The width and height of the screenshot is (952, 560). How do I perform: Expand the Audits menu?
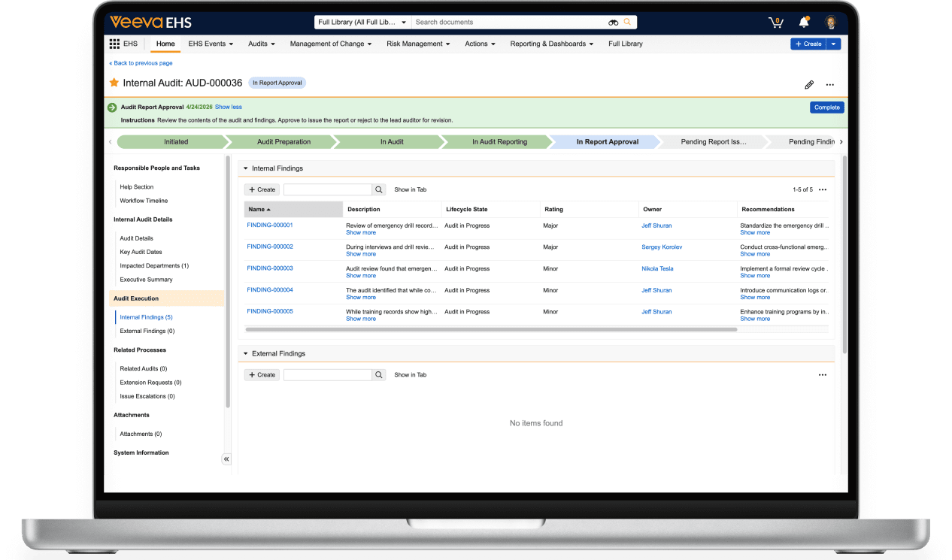pyautogui.click(x=262, y=44)
